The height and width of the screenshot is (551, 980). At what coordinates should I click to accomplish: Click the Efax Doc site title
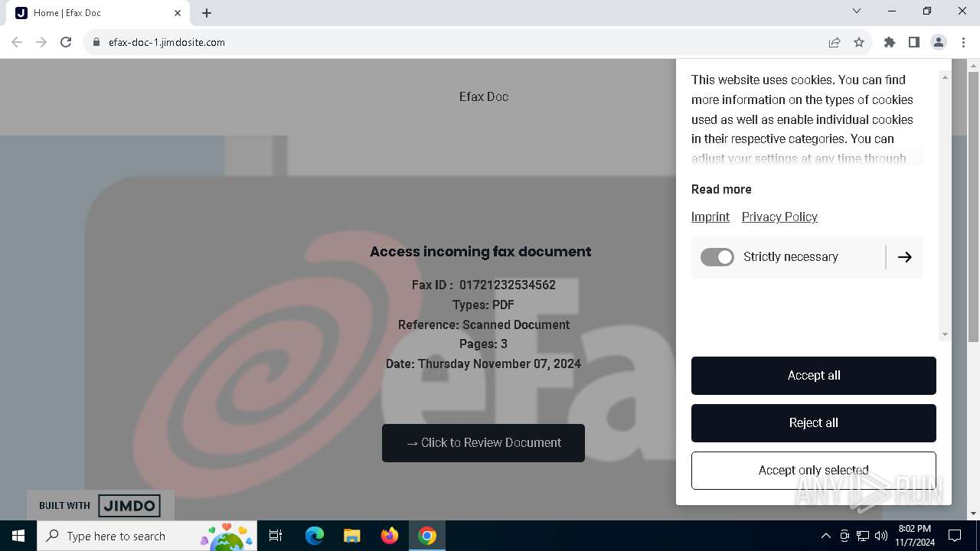point(484,96)
